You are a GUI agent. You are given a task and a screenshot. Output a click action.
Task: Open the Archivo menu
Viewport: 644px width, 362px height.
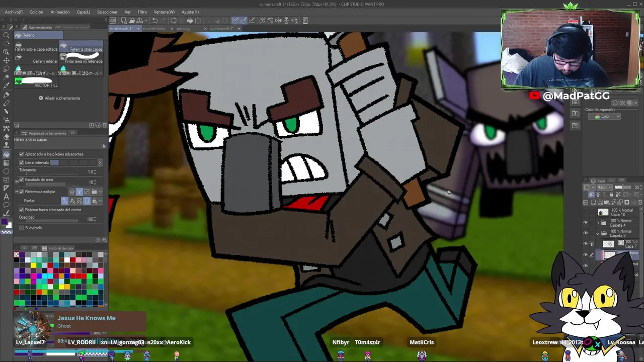pos(14,12)
